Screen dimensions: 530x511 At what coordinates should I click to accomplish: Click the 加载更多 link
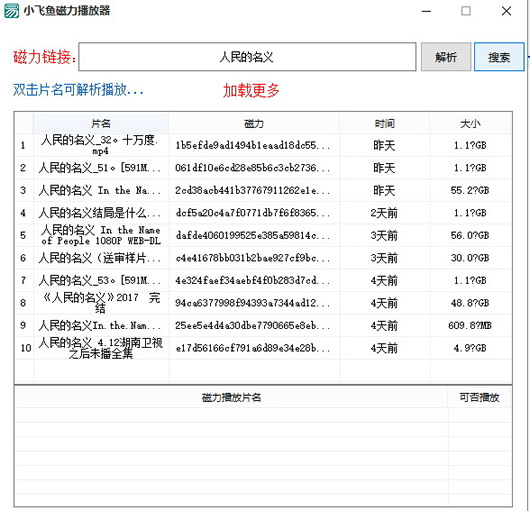(251, 91)
